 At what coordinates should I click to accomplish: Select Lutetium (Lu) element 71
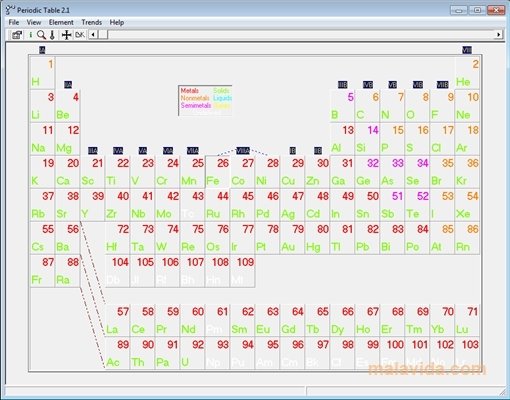(x=467, y=320)
